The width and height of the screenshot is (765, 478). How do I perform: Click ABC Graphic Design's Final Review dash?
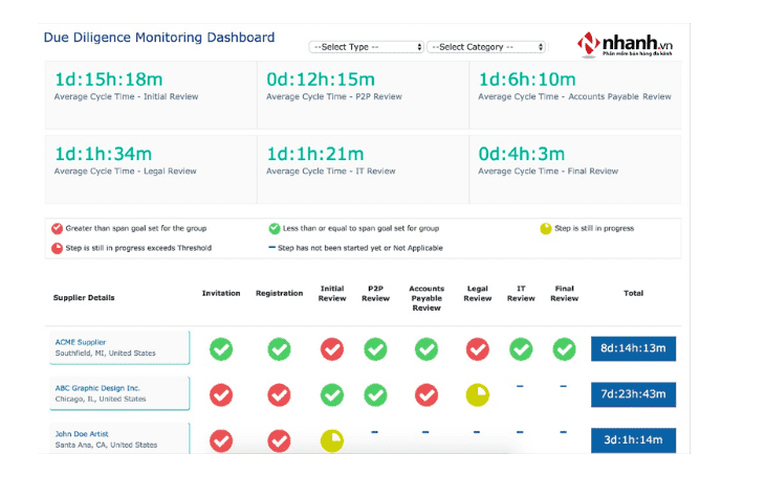point(564,386)
